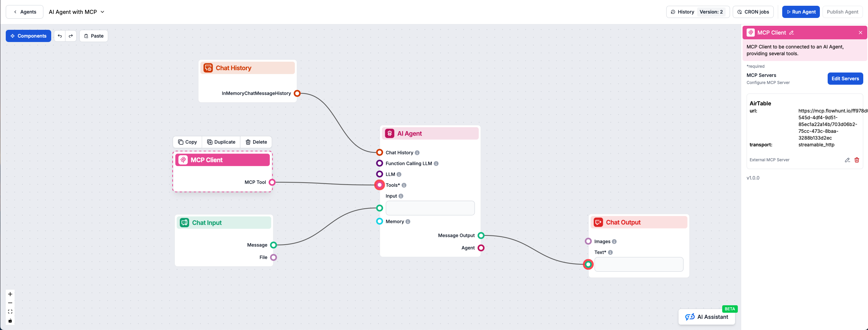Click the Redo arrow icon

71,36
